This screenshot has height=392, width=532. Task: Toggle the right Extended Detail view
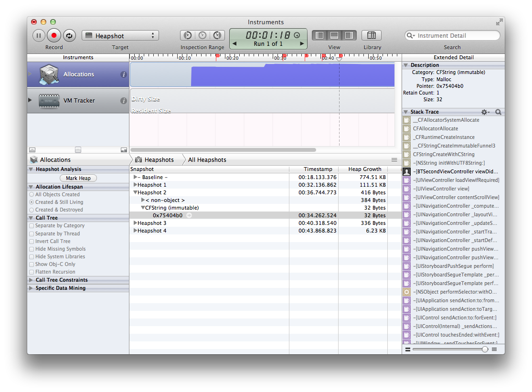click(x=349, y=35)
